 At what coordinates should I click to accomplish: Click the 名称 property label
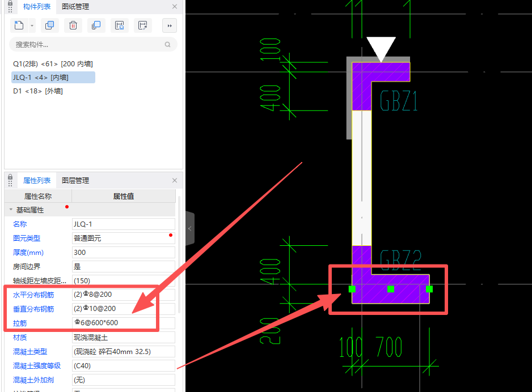click(x=20, y=224)
